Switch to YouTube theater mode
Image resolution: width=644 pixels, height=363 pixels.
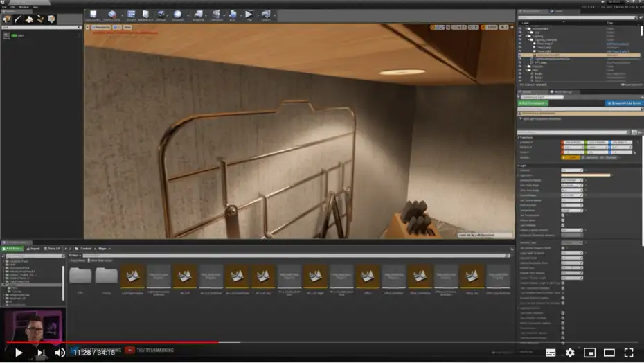tap(609, 353)
